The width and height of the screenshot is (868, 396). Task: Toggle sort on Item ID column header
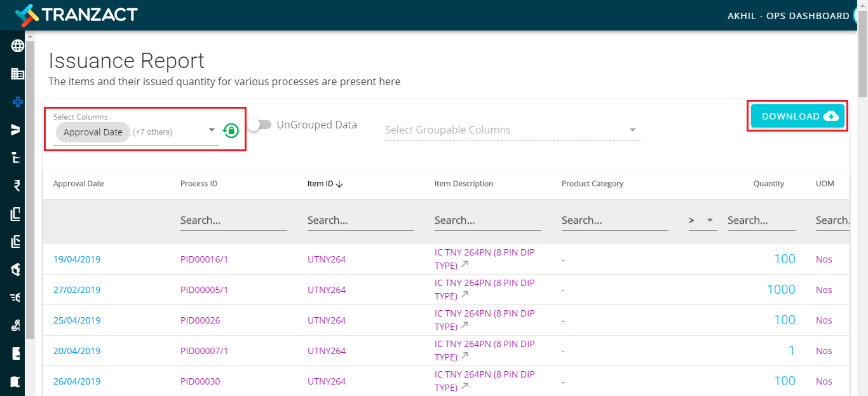point(325,184)
